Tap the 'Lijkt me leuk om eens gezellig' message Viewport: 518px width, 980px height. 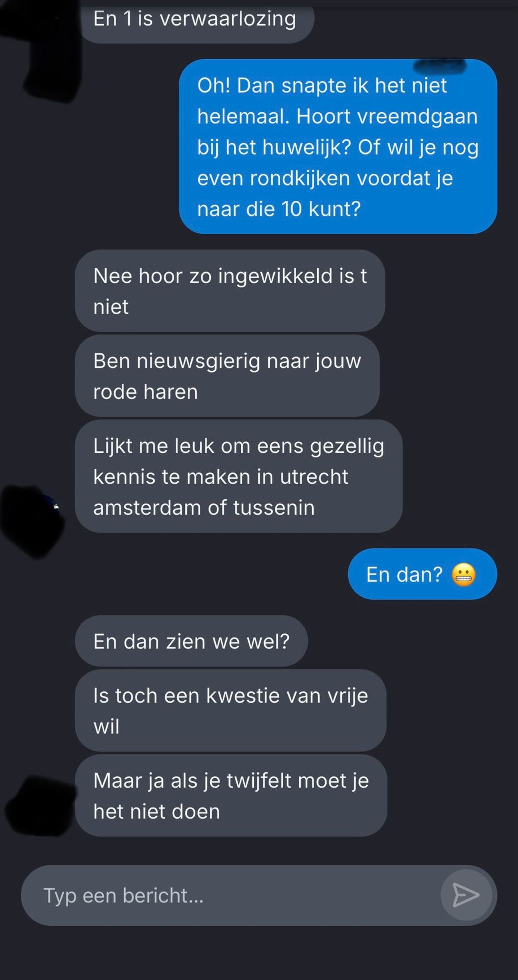239,476
